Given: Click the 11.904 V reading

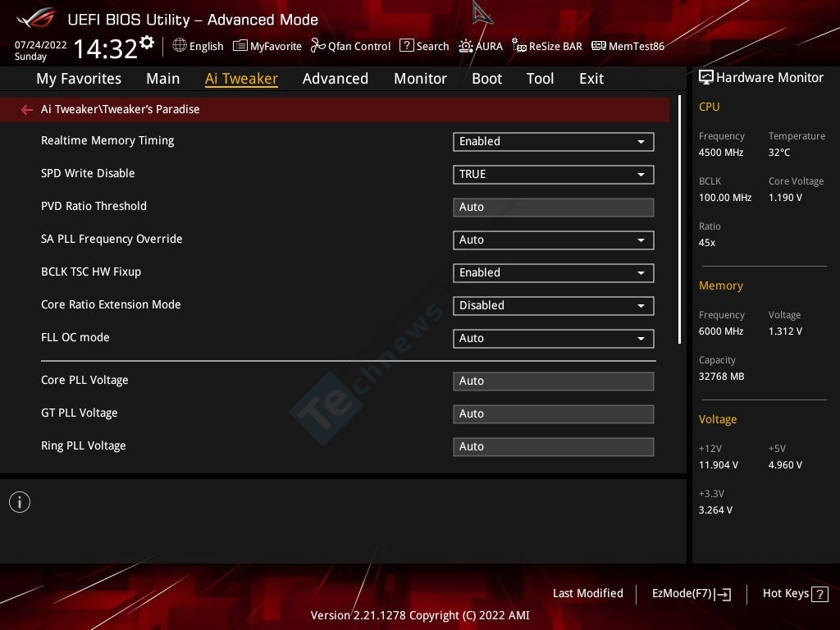Looking at the screenshot, I should 719,464.
